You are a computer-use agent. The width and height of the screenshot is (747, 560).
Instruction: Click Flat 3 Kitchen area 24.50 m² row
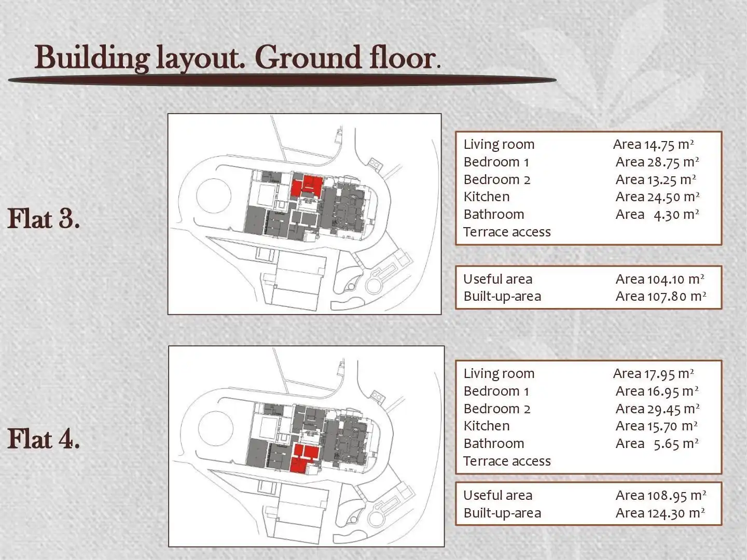click(x=582, y=197)
